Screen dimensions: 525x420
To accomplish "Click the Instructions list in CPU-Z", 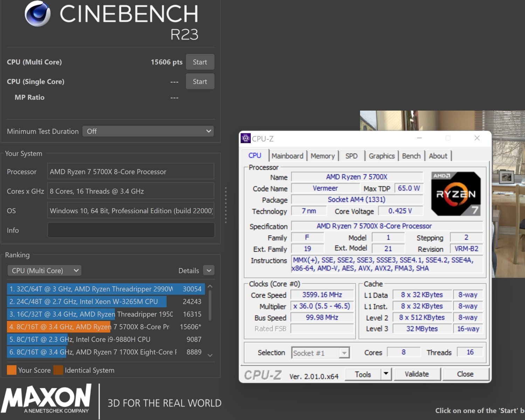I will tap(387, 264).
